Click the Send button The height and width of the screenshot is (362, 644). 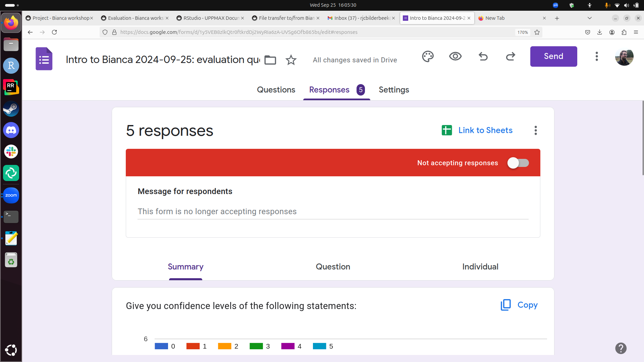(x=553, y=56)
